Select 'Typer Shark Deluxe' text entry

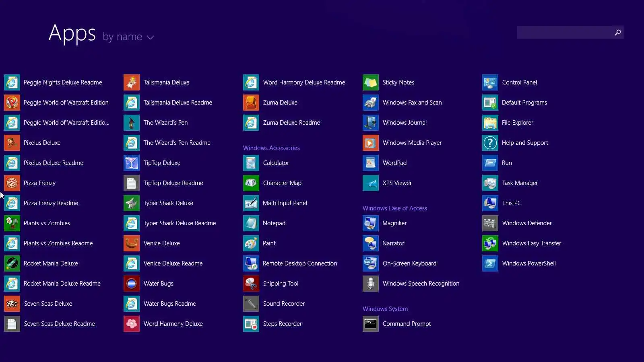(x=168, y=203)
